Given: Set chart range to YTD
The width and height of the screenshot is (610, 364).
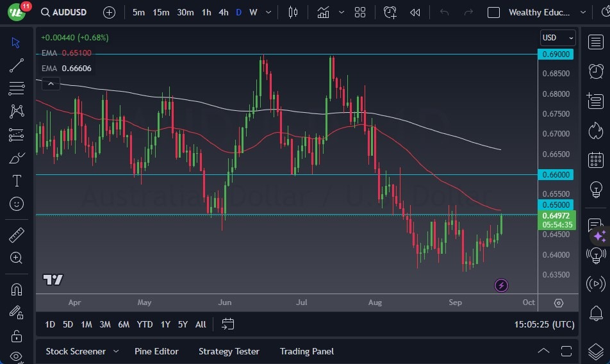Looking at the screenshot, I should [x=145, y=324].
